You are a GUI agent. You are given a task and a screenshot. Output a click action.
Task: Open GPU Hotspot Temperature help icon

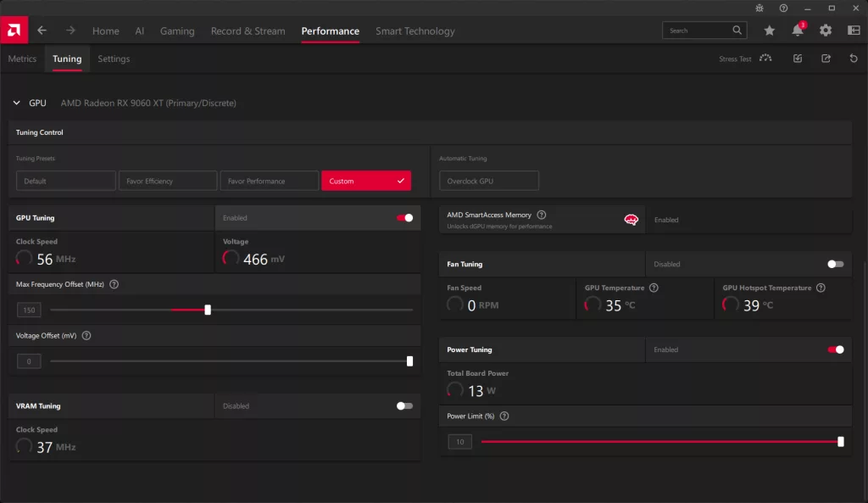(821, 288)
